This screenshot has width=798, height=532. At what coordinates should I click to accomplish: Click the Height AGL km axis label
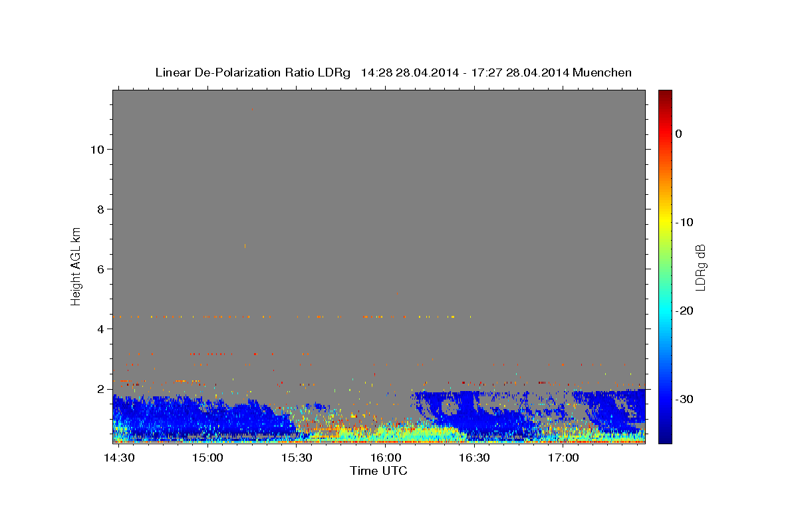click(x=76, y=266)
